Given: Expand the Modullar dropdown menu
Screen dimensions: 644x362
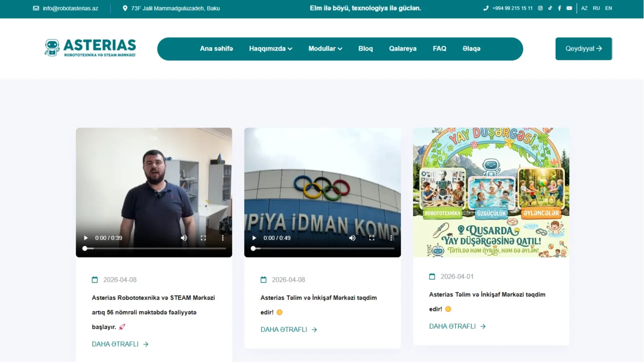Looking at the screenshot, I should tap(325, 49).
